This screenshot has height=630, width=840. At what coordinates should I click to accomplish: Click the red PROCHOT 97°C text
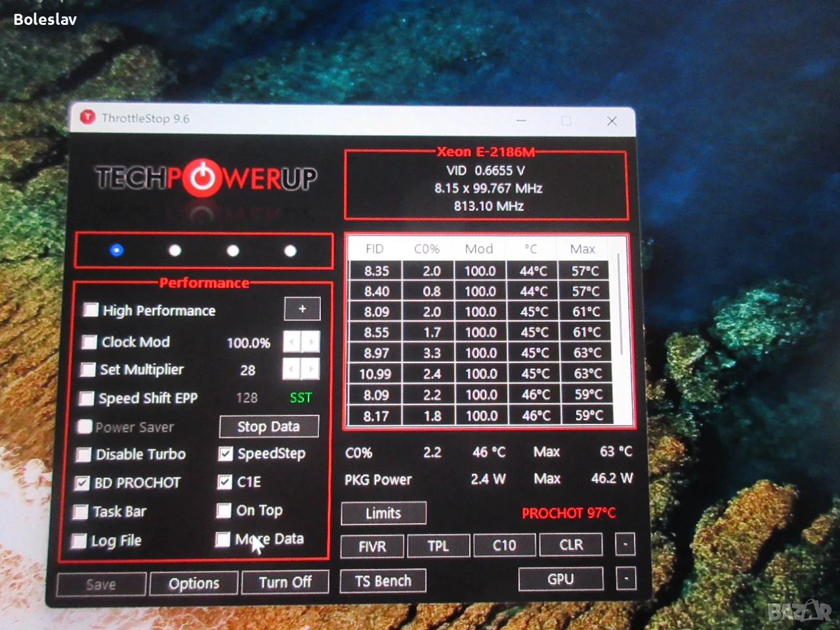pyautogui.click(x=569, y=513)
